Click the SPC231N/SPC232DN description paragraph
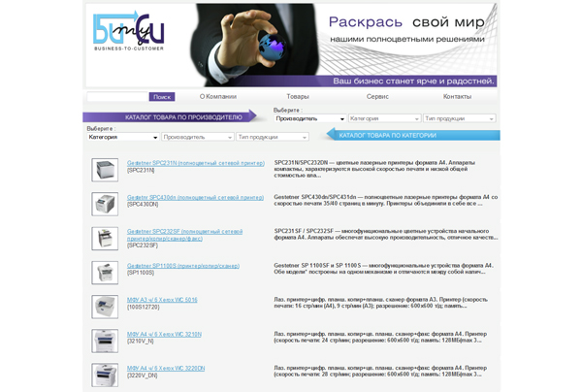Viewport: 582px width, 392px height. pyautogui.click(x=374, y=169)
